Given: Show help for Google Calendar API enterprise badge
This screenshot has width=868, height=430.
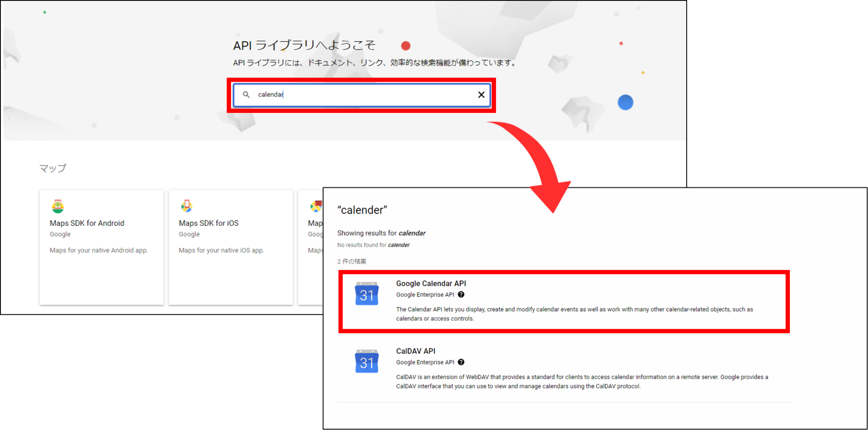Looking at the screenshot, I should [x=461, y=294].
